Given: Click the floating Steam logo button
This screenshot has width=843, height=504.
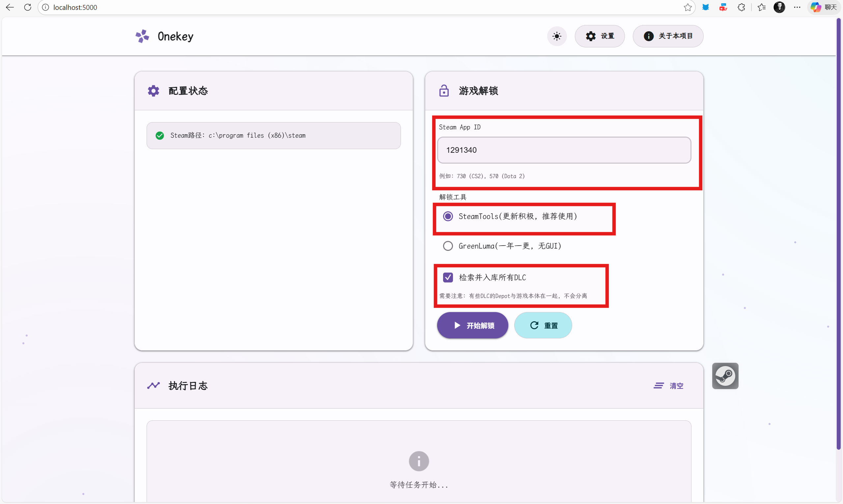Looking at the screenshot, I should [x=725, y=376].
